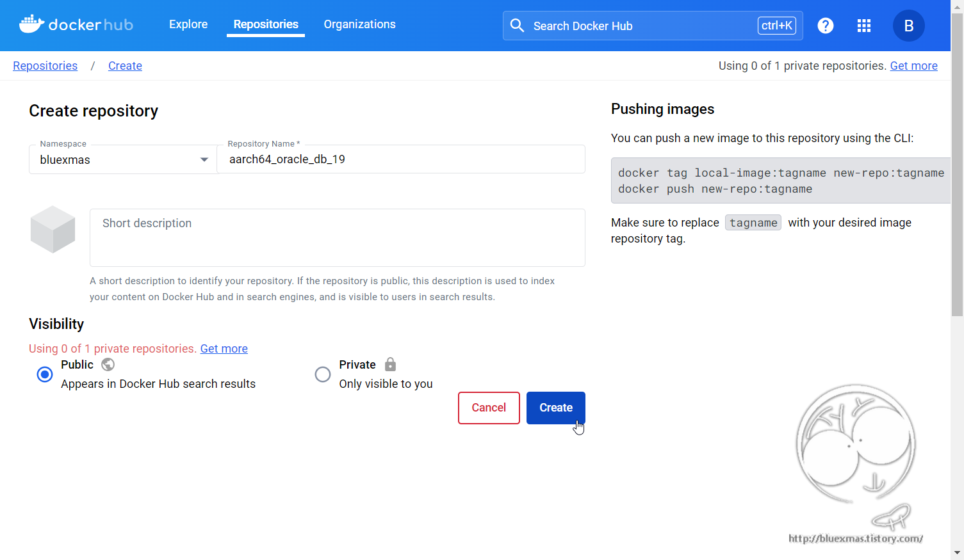Click the Docker Hub whale logo
Viewport: 964px width, 560px height.
point(76,24)
